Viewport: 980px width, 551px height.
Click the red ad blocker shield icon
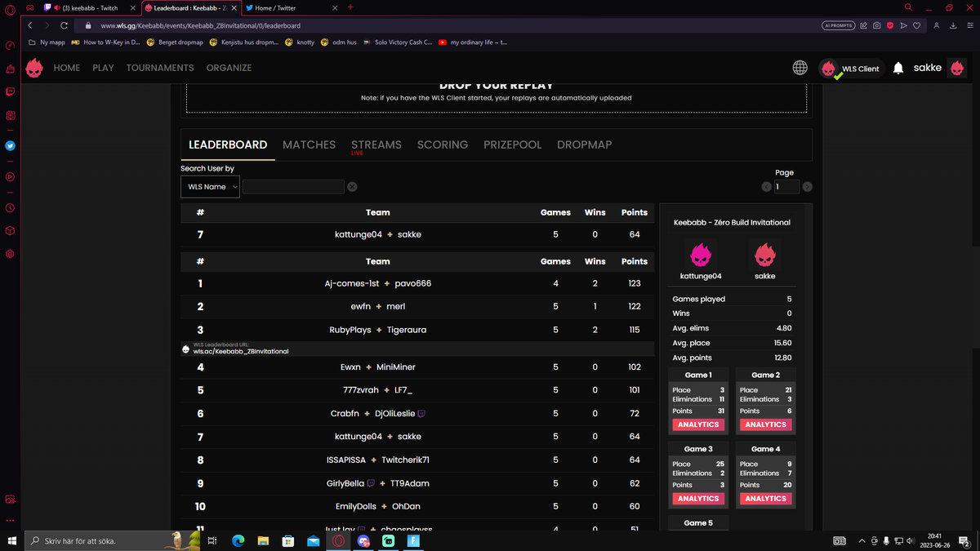pos(890,25)
